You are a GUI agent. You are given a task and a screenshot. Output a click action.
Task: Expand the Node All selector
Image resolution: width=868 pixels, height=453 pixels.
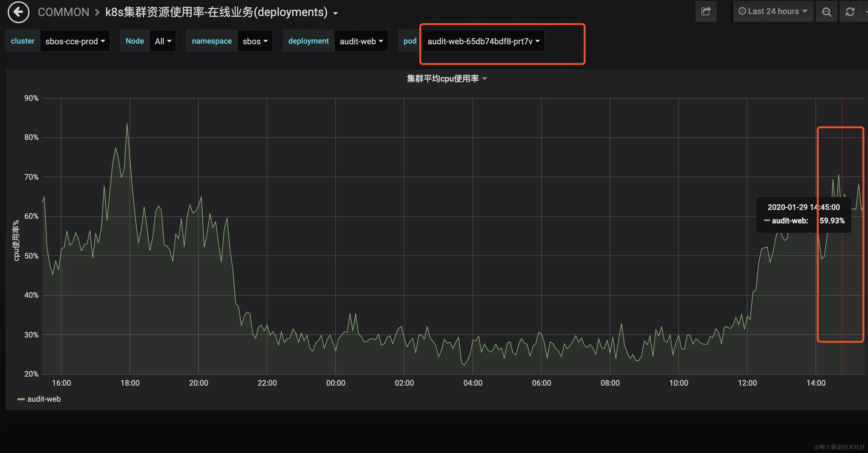pyautogui.click(x=163, y=41)
